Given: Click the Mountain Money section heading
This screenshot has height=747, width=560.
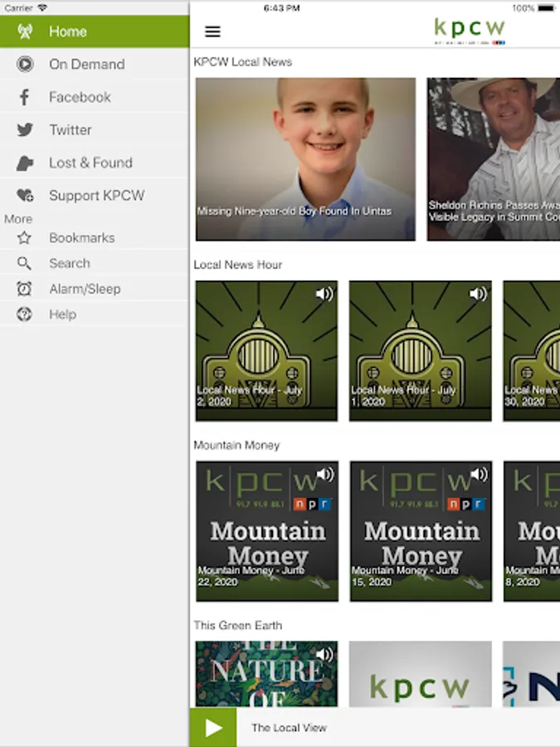Looking at the screenshot, I should click(x=236, y=446).
